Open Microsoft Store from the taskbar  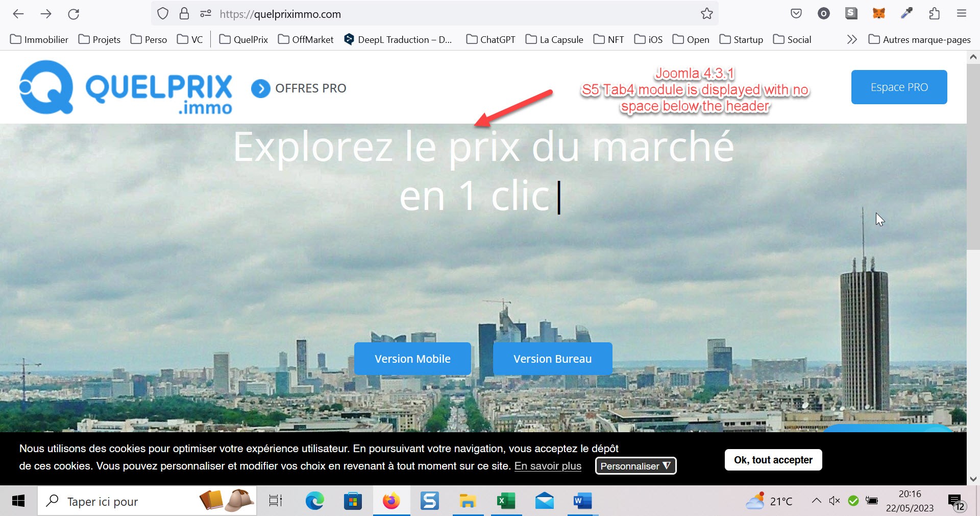(353, 501)
